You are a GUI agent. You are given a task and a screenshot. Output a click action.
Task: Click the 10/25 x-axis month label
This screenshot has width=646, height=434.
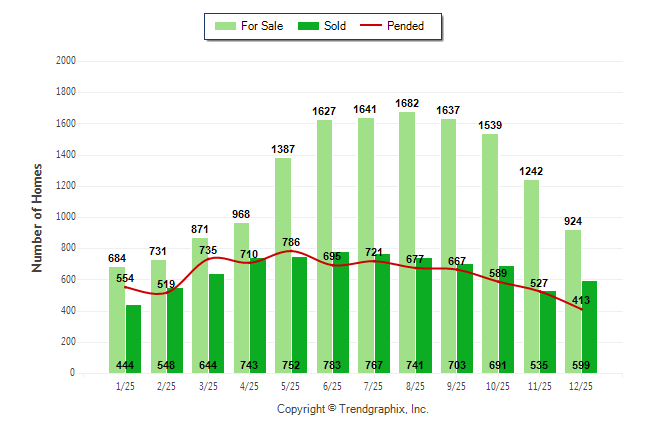(x=497, y=384)
